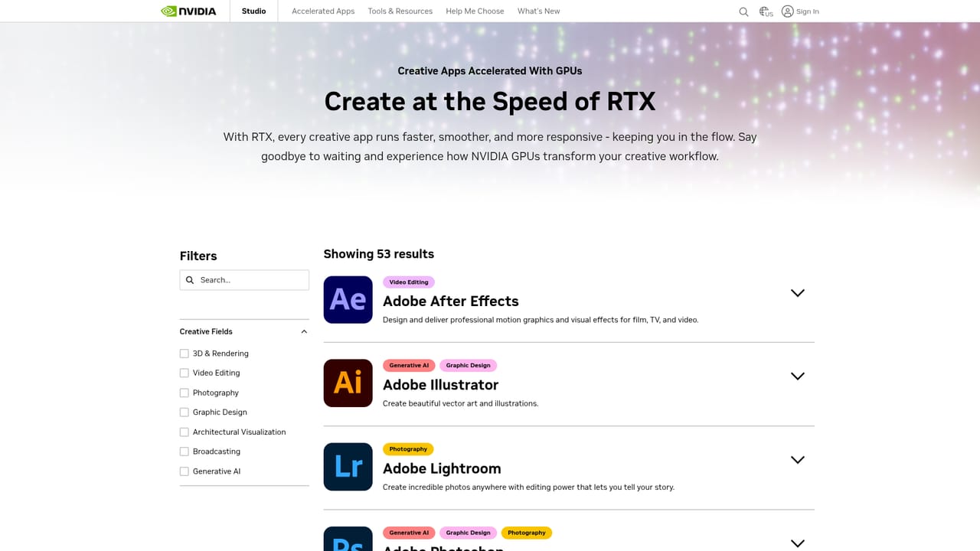Expand the Adobe Lightroom details chevron
This screenshot has width=980, height=551.
(x=798, y=460)
